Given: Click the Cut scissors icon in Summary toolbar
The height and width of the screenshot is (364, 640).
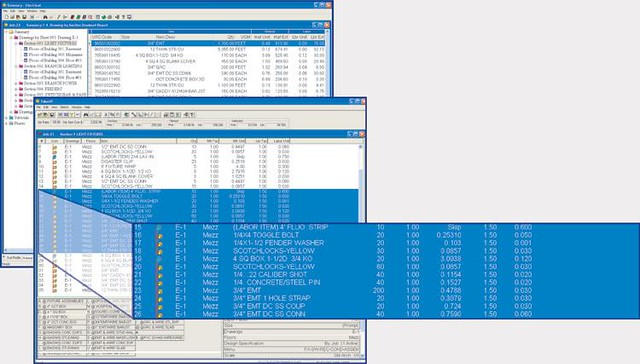Looking at the screenshot, I should 32,17.
